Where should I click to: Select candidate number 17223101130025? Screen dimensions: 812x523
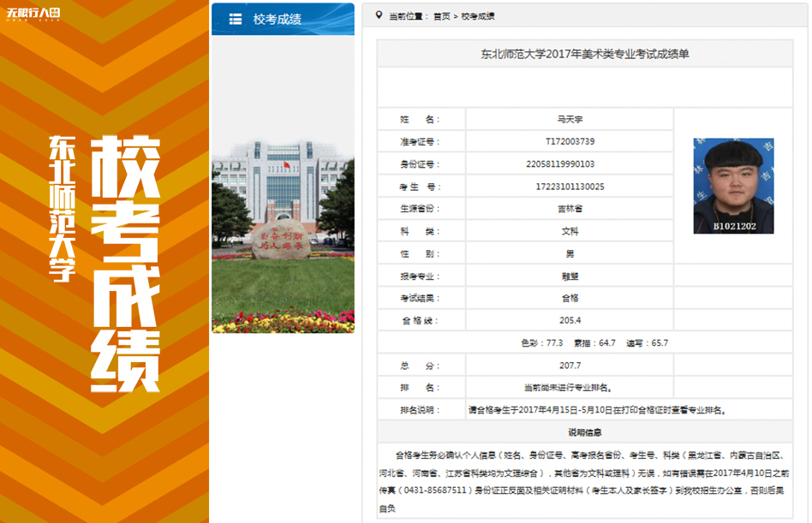[x=570, y=187]
